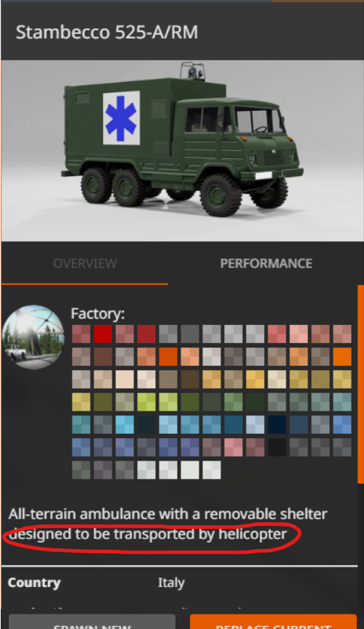364x629 pixels.
Task: Open the Overview tab
Action: pos(85,263)
